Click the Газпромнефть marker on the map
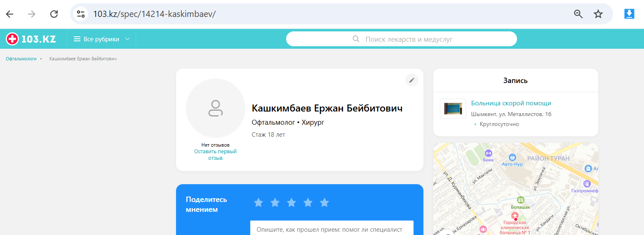The width and height of the screenshot is (644, 235). click(587, 184)
